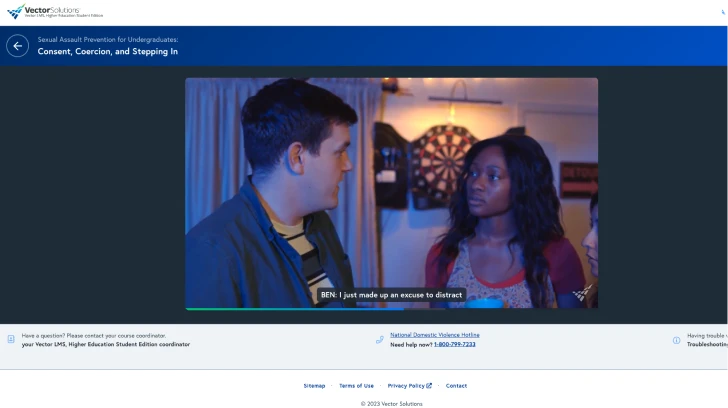Screen dimensions: 728x408
Task: Click the search icon in top-right corner
Action: coord(724,12)
